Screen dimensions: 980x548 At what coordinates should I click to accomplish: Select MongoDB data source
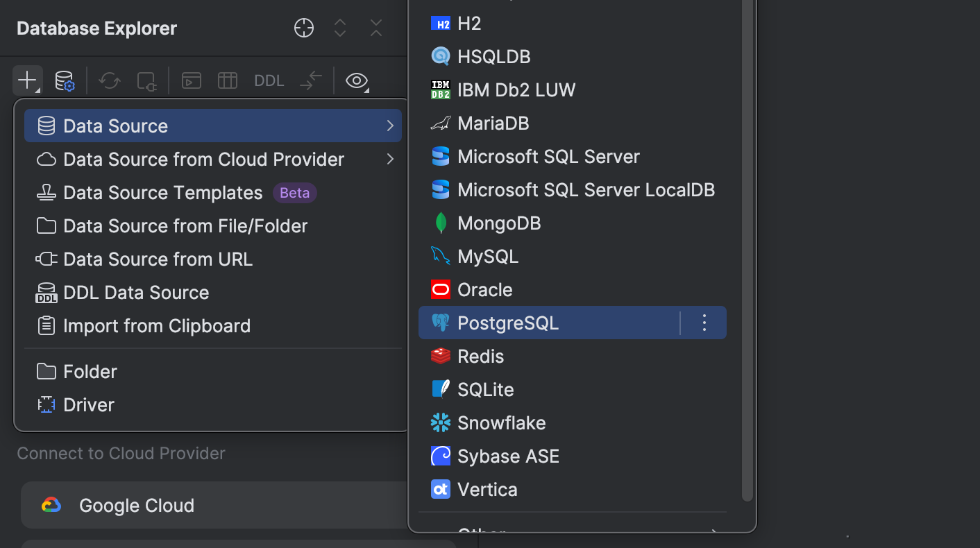(573, 223)
